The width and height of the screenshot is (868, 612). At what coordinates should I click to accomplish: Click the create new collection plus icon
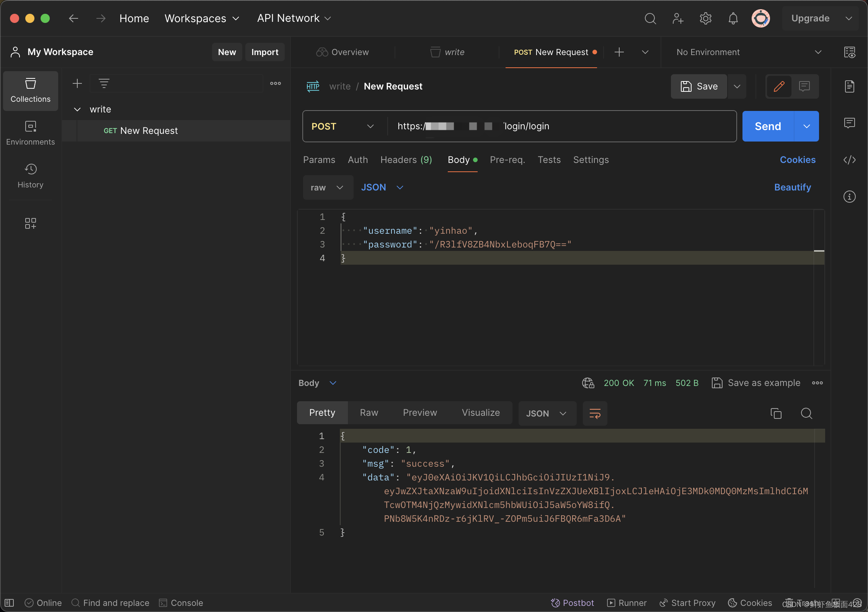pos(77,83)
